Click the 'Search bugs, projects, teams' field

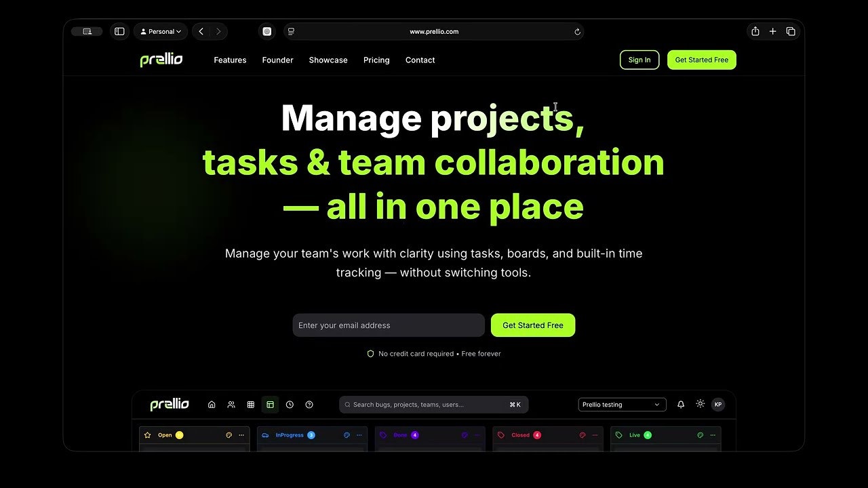pos(434,405)
